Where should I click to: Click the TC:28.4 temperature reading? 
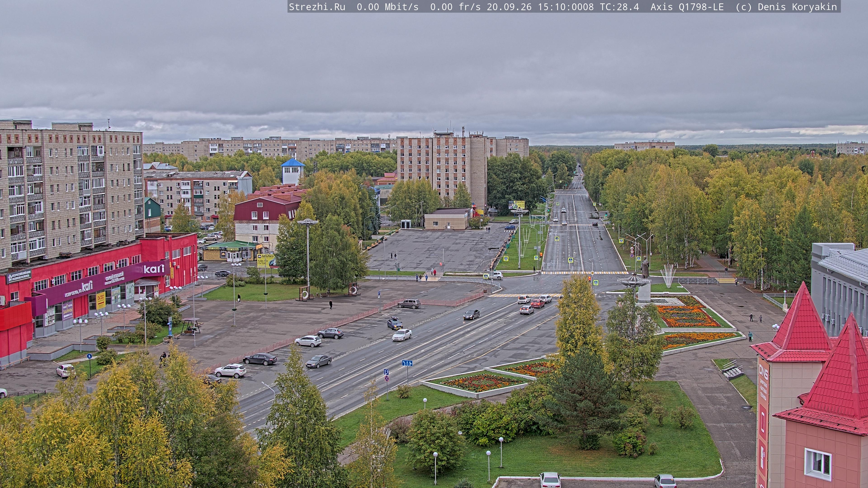pos(619,7)
